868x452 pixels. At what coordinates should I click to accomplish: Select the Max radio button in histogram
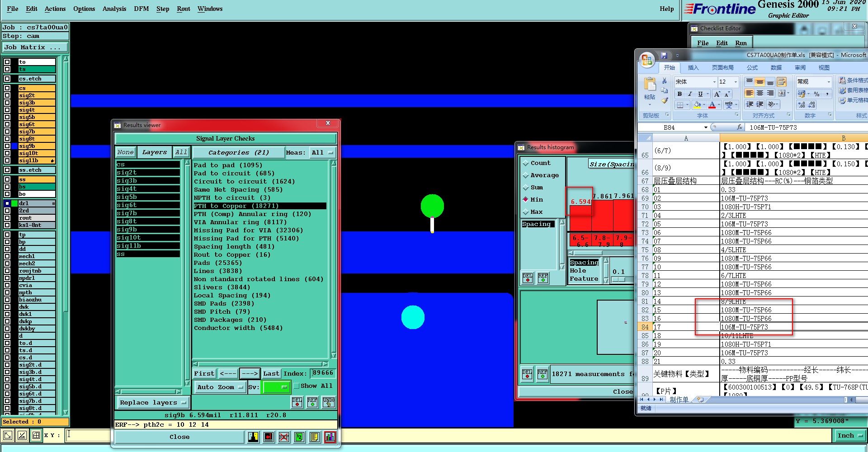click(x=525, y=212)
